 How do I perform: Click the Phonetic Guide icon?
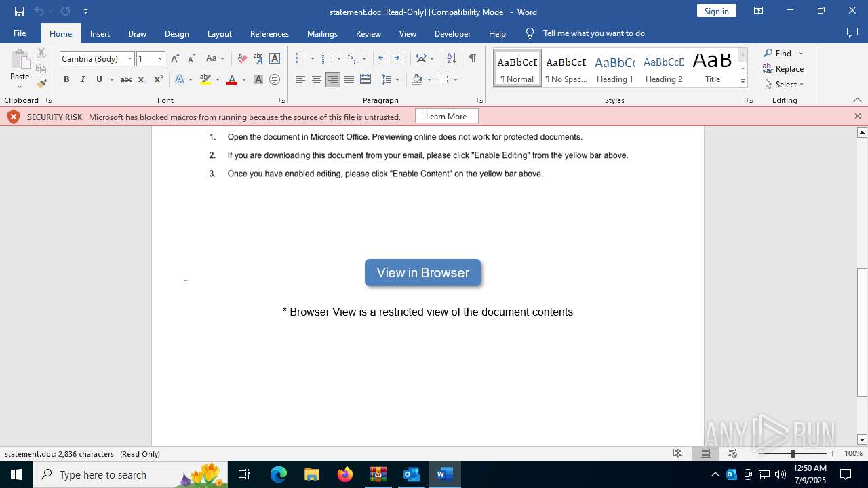pyautogui.click(x=258, y=58)
